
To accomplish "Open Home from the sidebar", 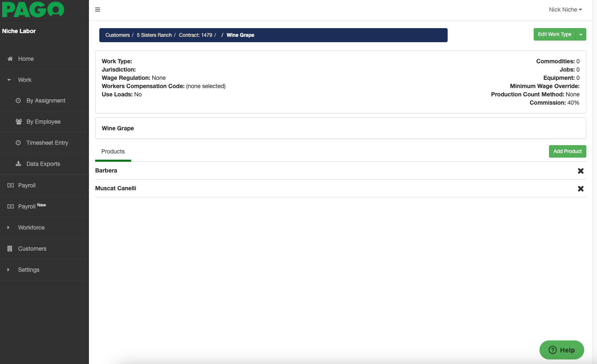I will [x=26, y=59].
